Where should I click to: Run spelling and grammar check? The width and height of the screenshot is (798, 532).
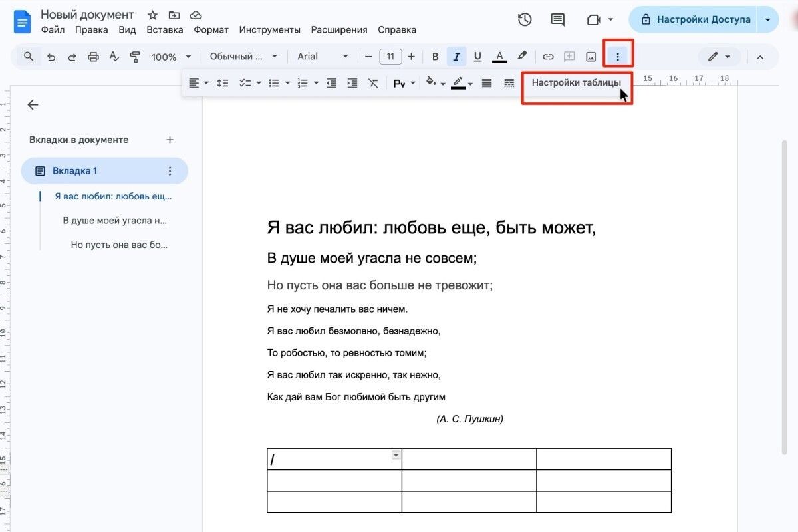pos(114,57)
